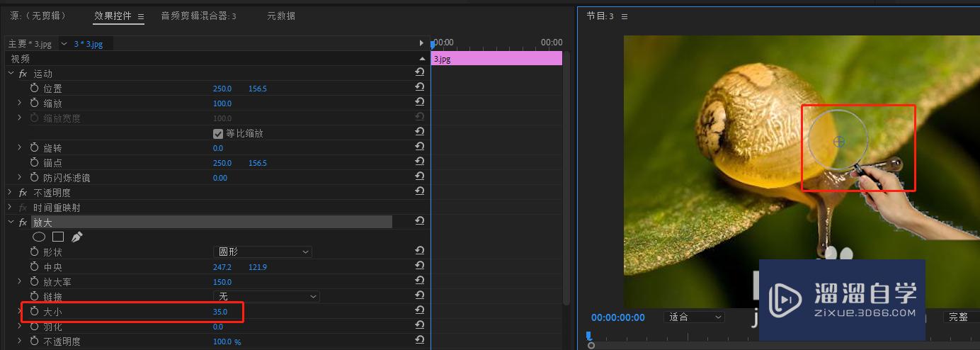Switch to the 效果控件 tab
The image size is (980, 350).
click(x=113, y=16)
